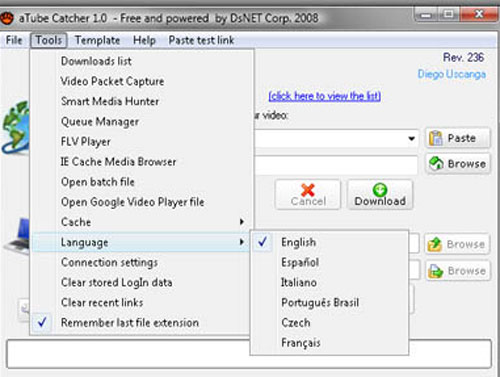Screen dimensions: 500x377
Task: Open the URL combo box dropdown arrow
Action: 412,138
